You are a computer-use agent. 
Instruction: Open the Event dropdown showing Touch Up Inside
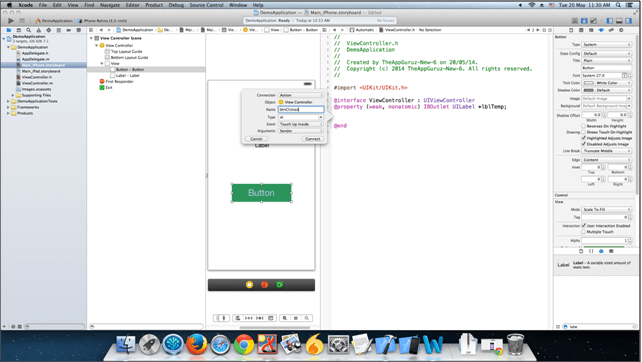coord(301,124)
